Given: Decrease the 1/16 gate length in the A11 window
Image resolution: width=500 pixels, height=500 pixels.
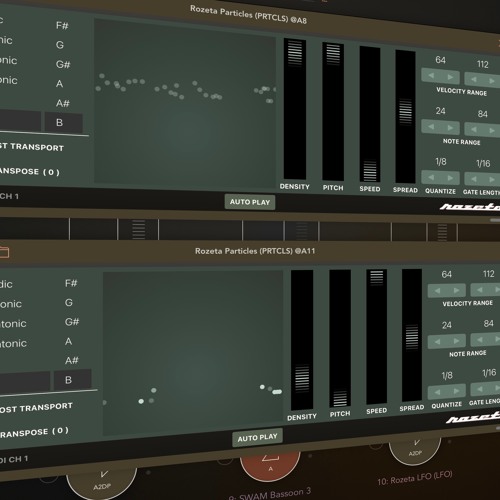Looking at the screenshot, I should [479, 389].
